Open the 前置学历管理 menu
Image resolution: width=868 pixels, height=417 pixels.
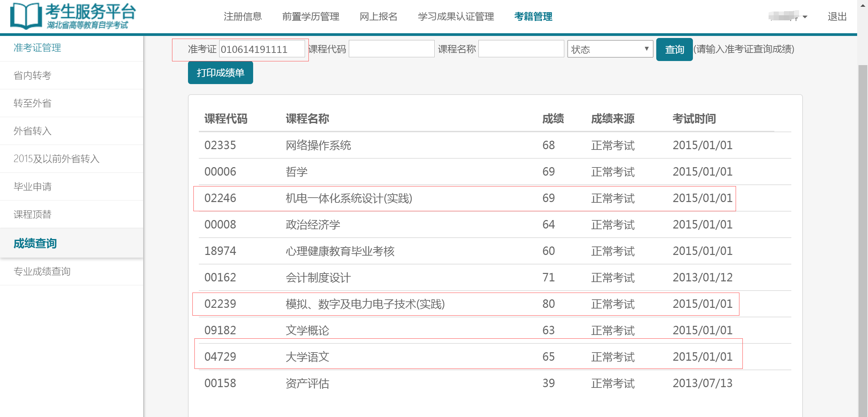coord(310,16)
